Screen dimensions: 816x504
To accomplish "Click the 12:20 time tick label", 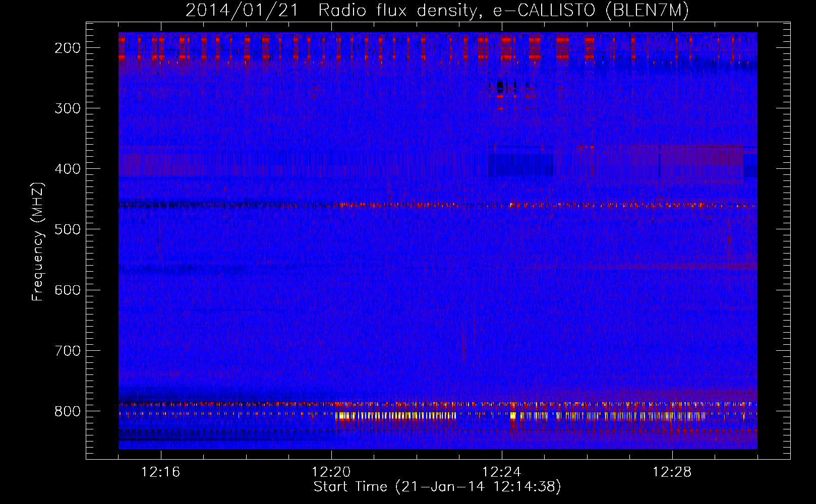I will tap(331, 472).
